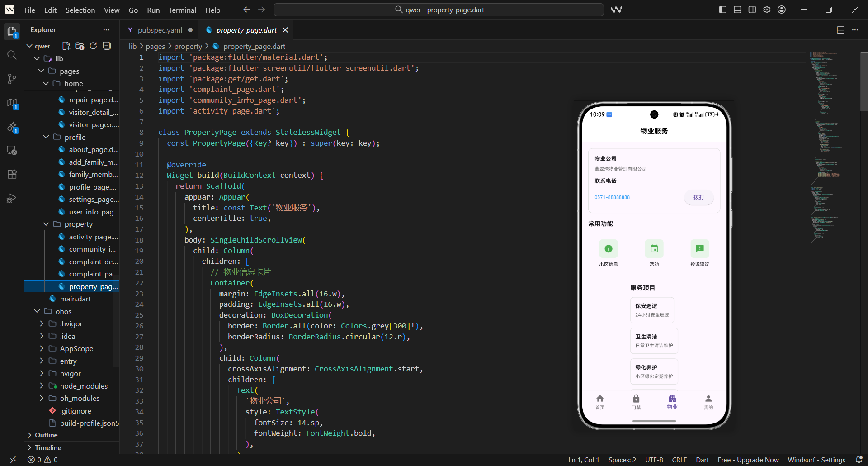The height and width of the screenshot is (466, 868).
Task: Click Spaces: 2 indentation setting
Action: click(x=622, y=460)
